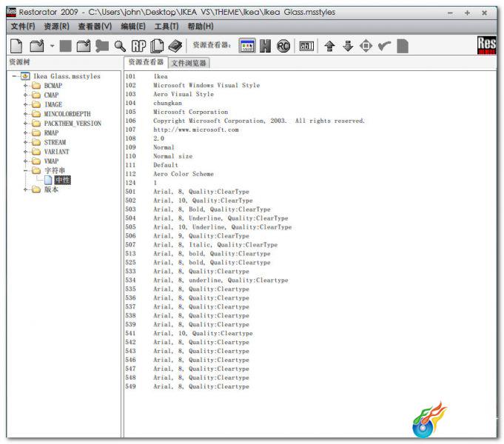Select the 版本 folder label
Image resolution: width=504 pixels, height=444 pixels.
51,189
